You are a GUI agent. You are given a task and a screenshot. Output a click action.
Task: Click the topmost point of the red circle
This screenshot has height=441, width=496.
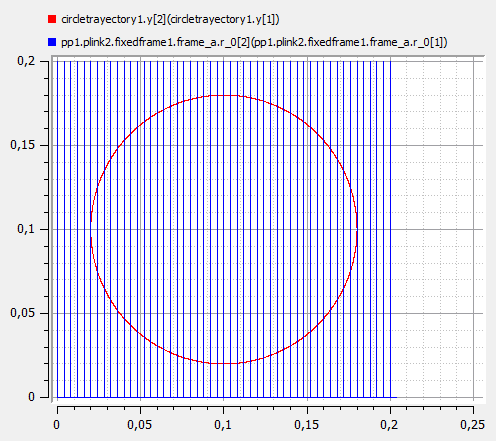pyautogui.click(x=224, y=95)
